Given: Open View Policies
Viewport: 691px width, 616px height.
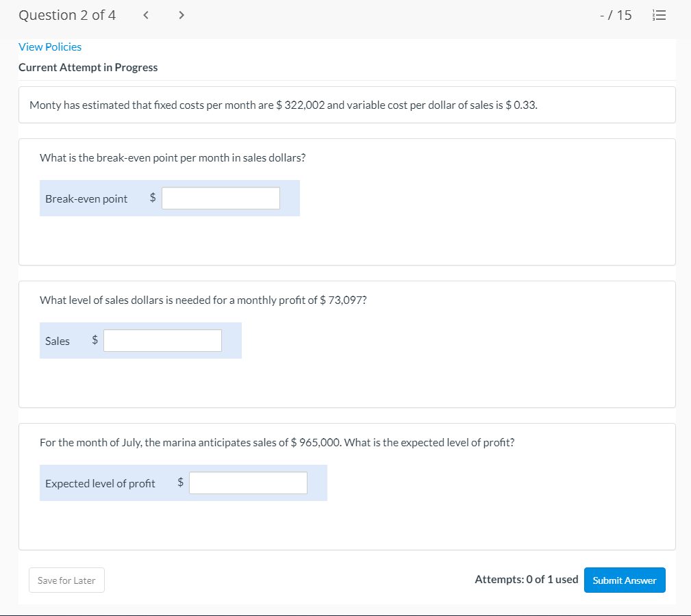Looking at the screenshot, I should 50,47.
